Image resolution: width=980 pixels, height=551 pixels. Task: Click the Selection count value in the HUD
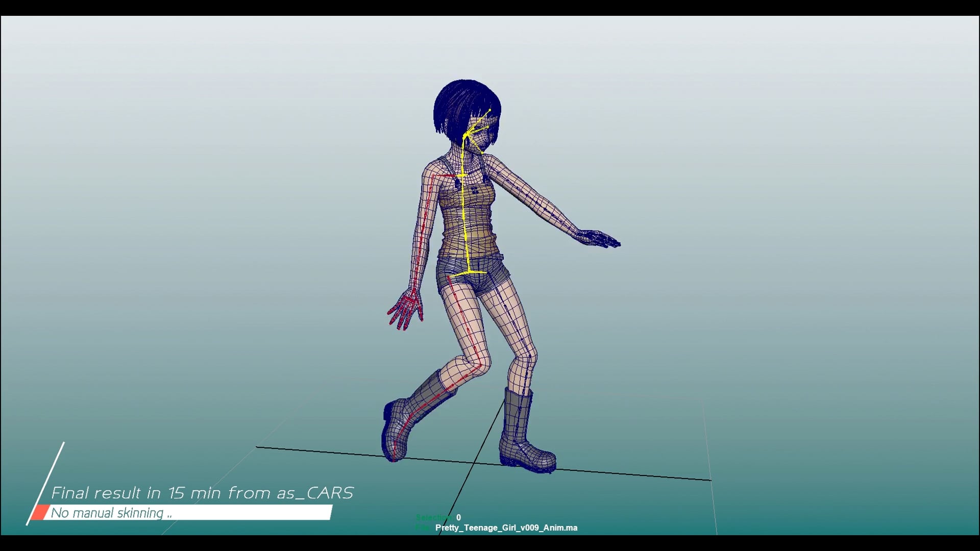[x=458, y=517]
